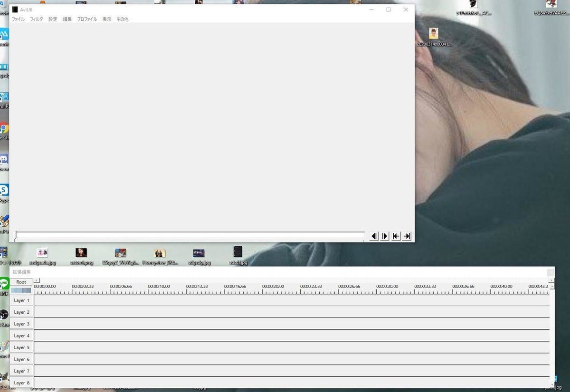
Task: Toggle Layer 4 visibility
Action: tap(22, 336)
